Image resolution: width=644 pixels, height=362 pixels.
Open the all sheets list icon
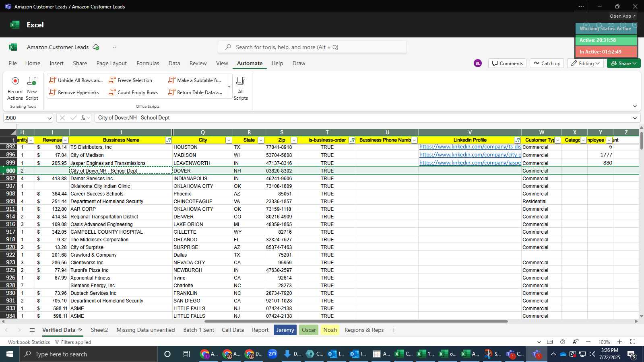click(32, 330)
